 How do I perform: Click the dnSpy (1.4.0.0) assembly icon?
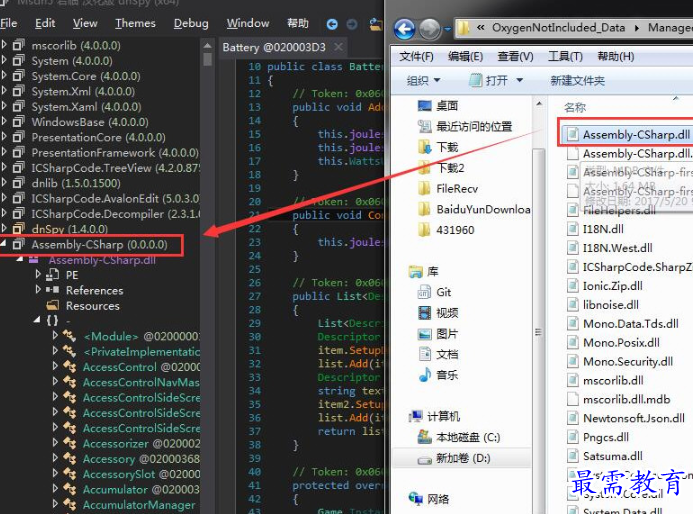(19, 228)
